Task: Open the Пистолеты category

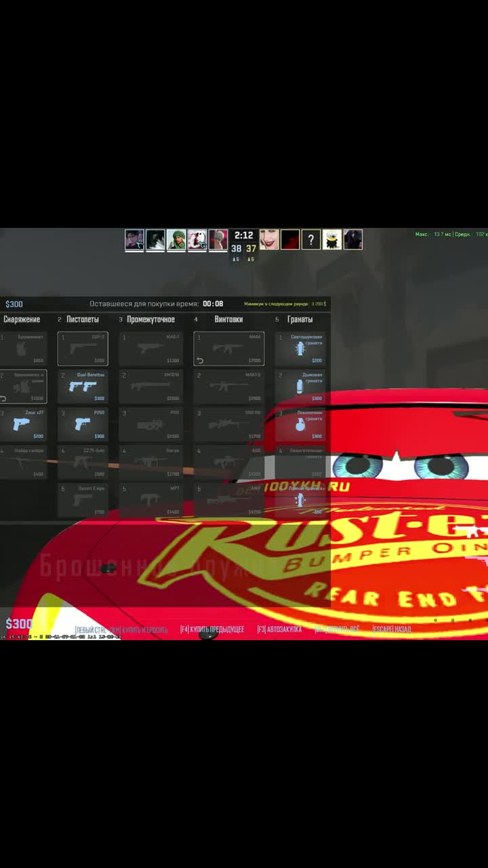Action: pyautogui.click(x=83, y=319)
